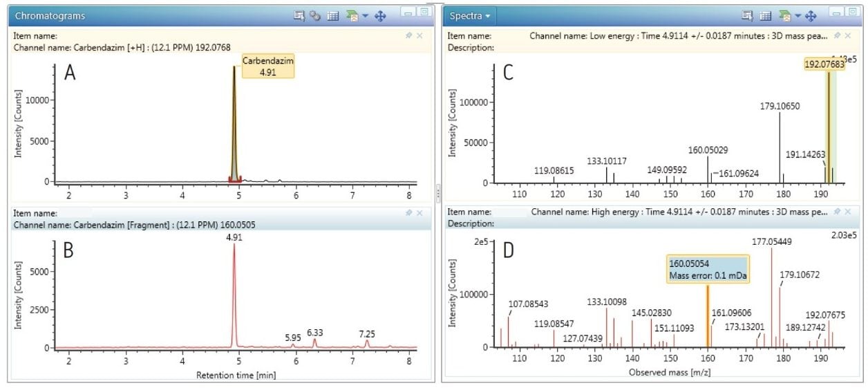Image resolution: width=868 pixels, height=388 pixels.
Task: Close the Carbendazim Fragment chromatogram plot
Action: click(x=419, y=213)
